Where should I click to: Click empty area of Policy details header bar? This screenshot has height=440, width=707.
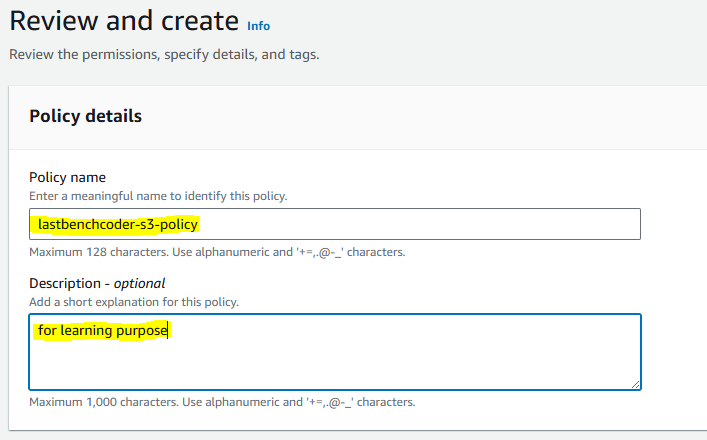pos(424,117)
